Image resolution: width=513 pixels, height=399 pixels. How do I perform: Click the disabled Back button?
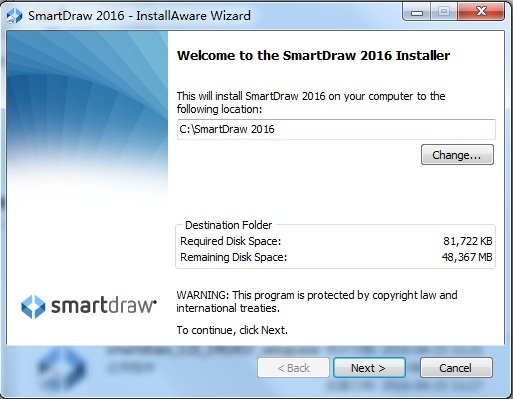[293, 368]
